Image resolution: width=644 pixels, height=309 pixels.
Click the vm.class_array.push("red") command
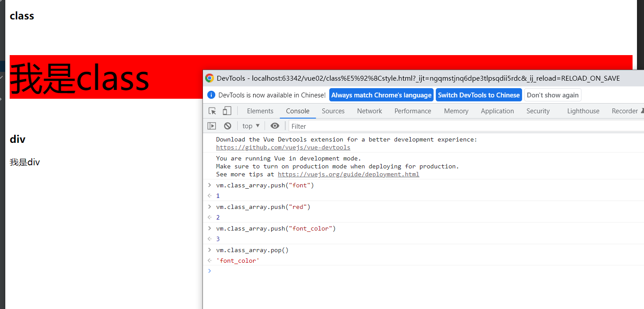pyautogui.click(x=263, y=207)
